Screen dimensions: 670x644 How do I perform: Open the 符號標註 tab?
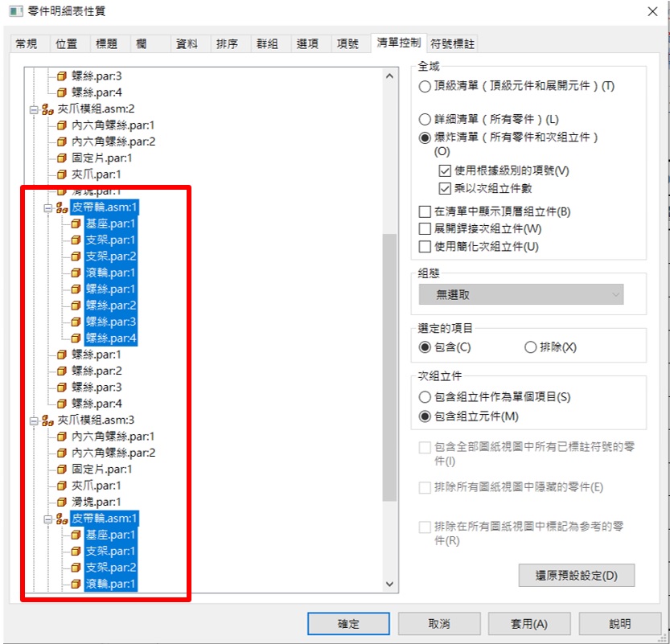(453, 43)
